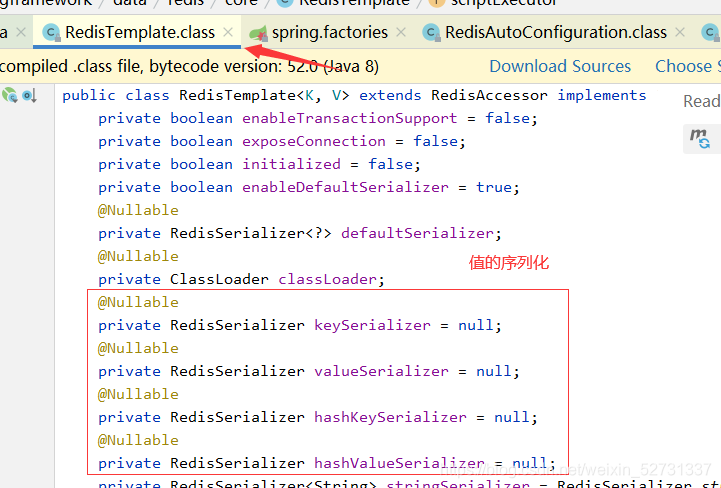Click the Maven reload floating icon
721x488 pixels.
[x=700, y=138]
